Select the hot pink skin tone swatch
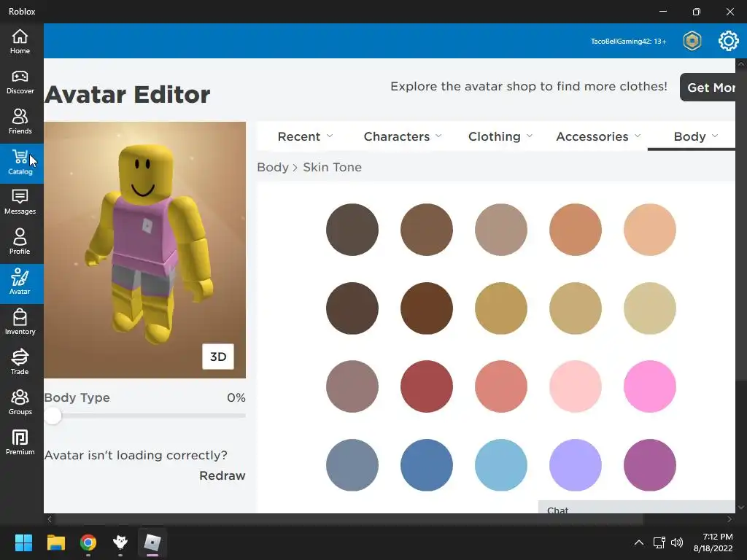Image resolution: width=747 pixels, height=560 pixels. click(x=649, y=386)
